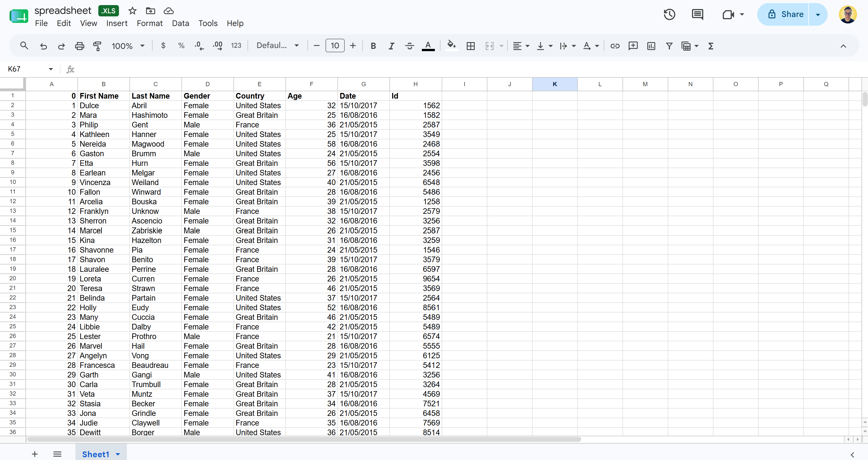The image size is (868, 460).
Task: Start a video meeting call
Action: [x=728, y=14]
